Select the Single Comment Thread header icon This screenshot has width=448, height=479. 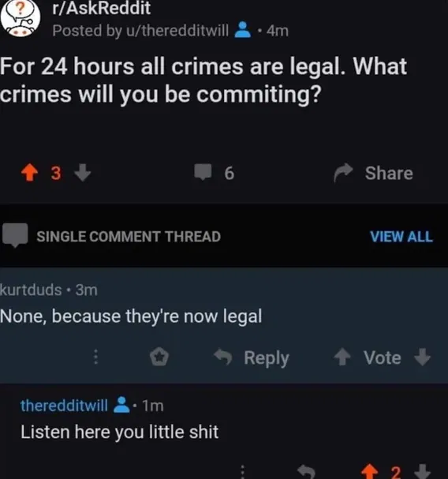[15, 235]
